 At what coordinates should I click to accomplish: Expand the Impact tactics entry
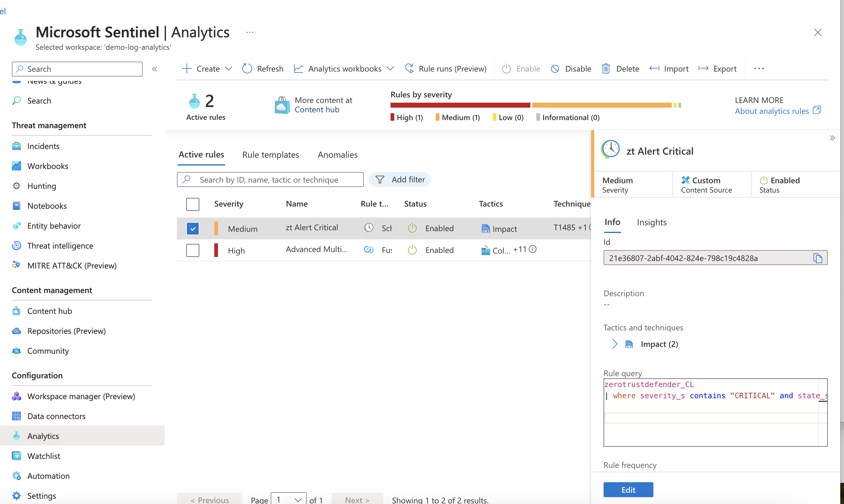(614, 344)
